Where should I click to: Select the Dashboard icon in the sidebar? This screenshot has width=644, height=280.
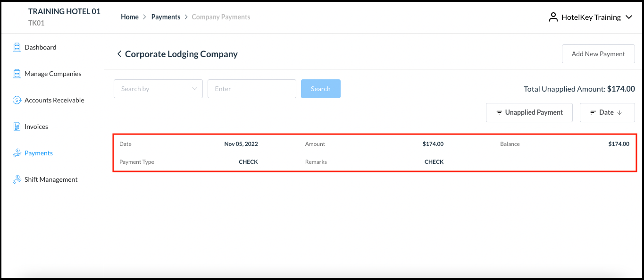click(17, 47)
